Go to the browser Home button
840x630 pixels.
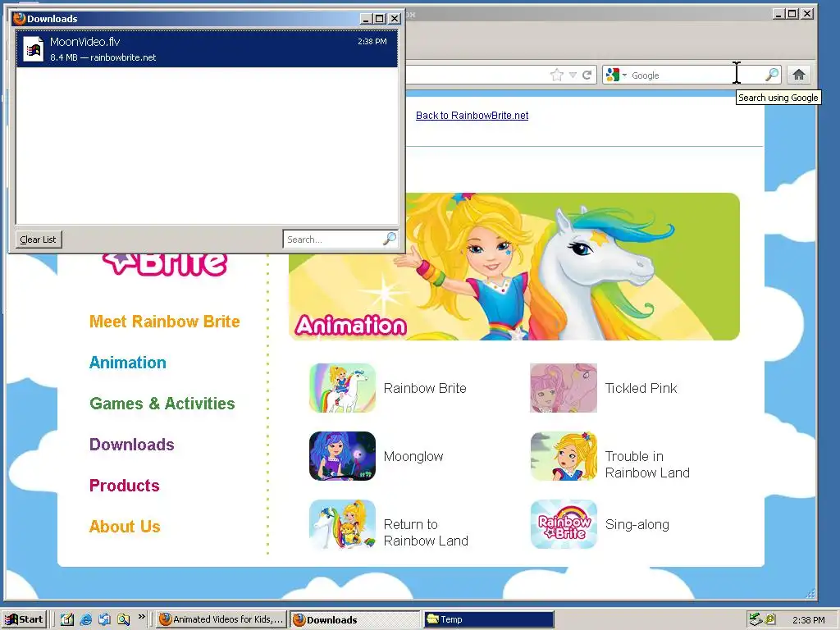click(799, 75)
